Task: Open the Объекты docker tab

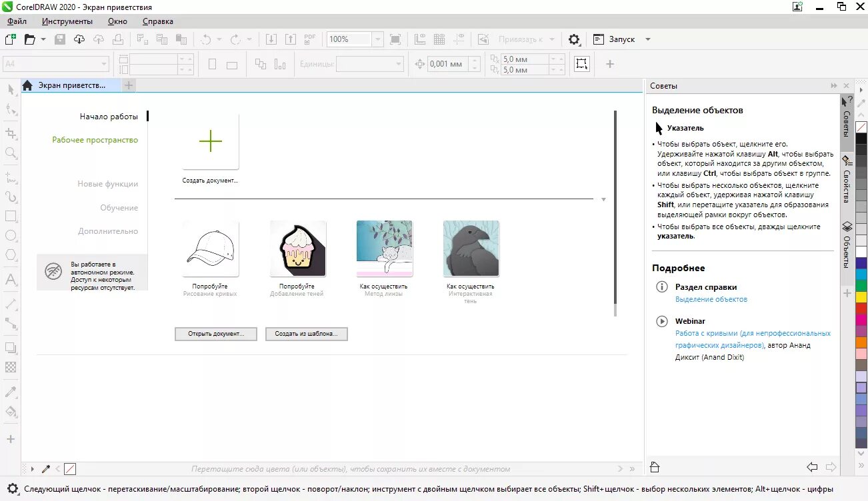Action: pyautogui.click(x=847, y=245)
